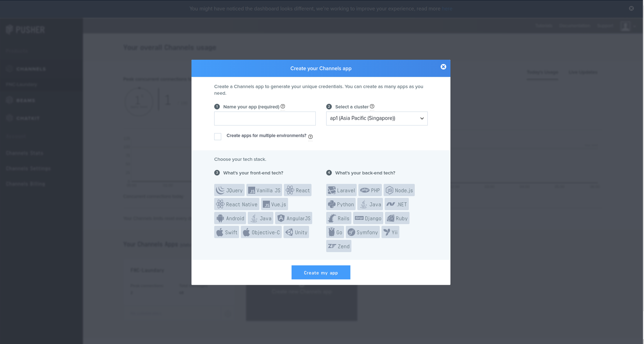Select Django back-end chip

(x=368, y=218)
